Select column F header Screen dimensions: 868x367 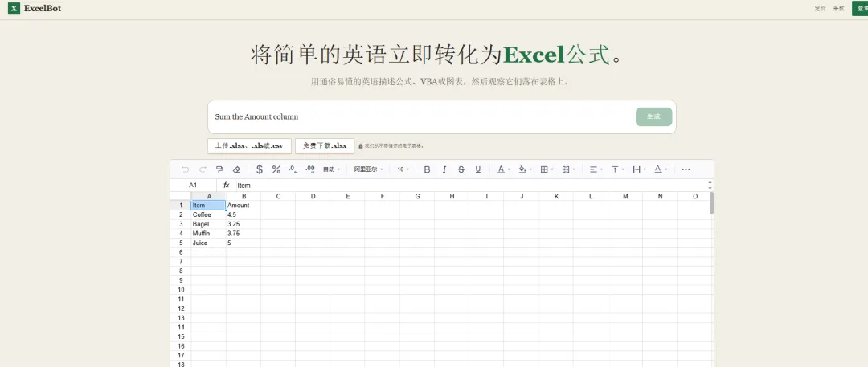click(x=383, y=196)
